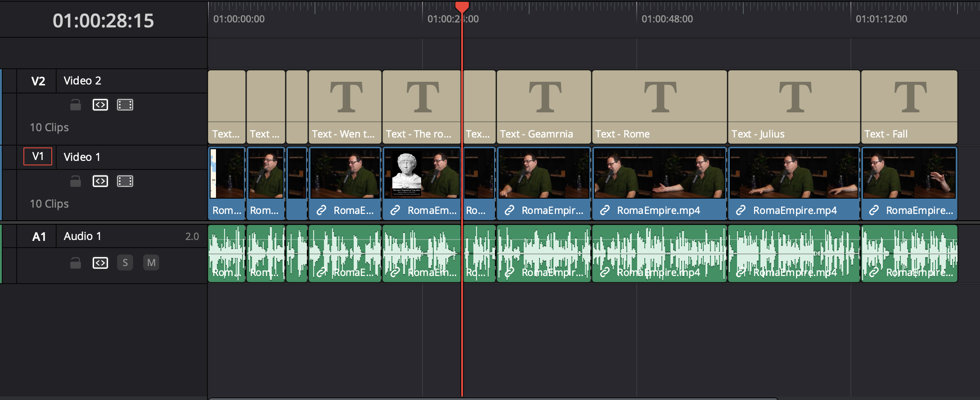Click the playhead handle on the ruler
The height and width of the screenshot is (400, 980).
[462, 6]
